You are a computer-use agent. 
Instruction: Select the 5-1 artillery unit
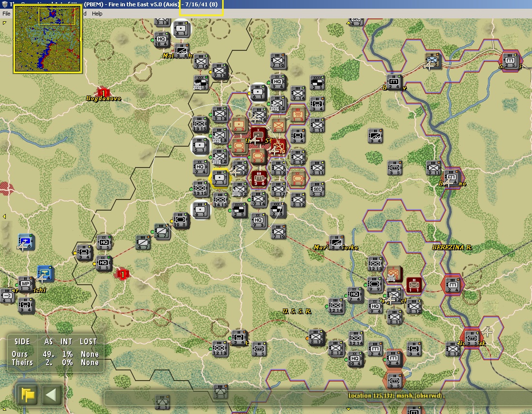200,145
